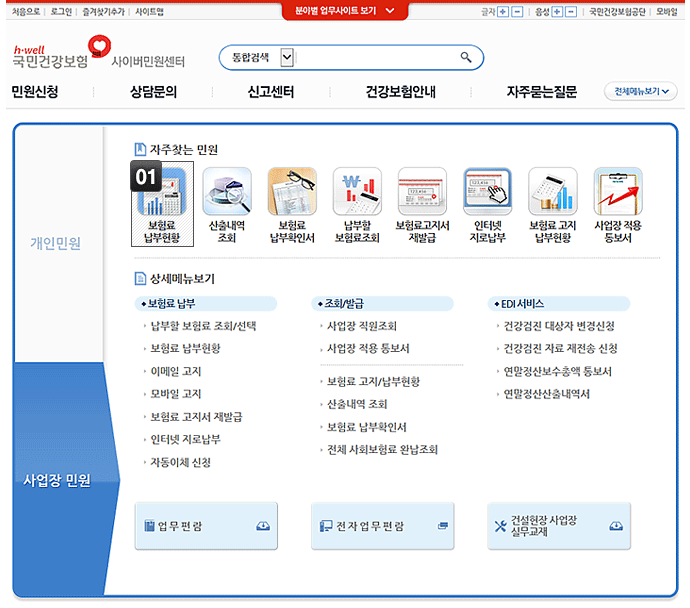Select the 사업장 민원 tab
The image size is (690, 608).
point(57,480)
